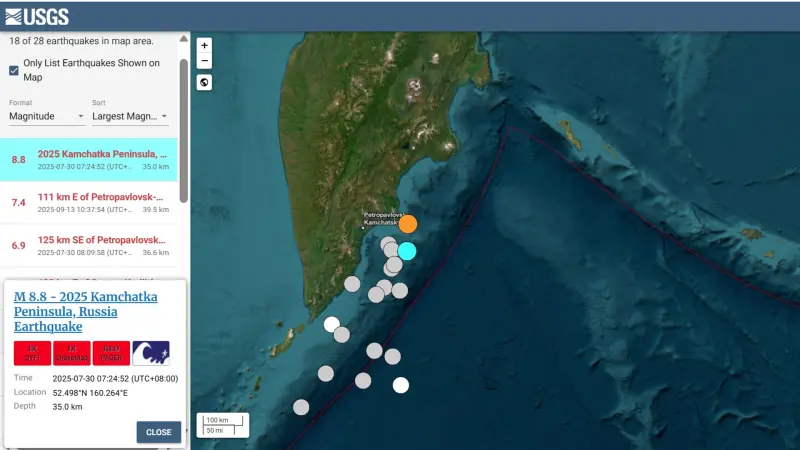Viewport: 800px width, 450px height.
Task: Click the tsunami wave icon
Action: coord(151,353)
